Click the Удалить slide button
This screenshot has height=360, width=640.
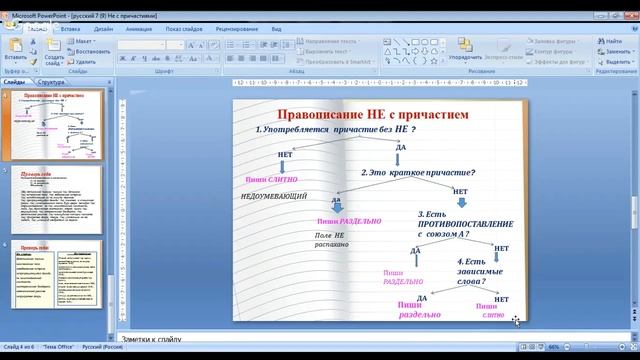pos(82,62)
